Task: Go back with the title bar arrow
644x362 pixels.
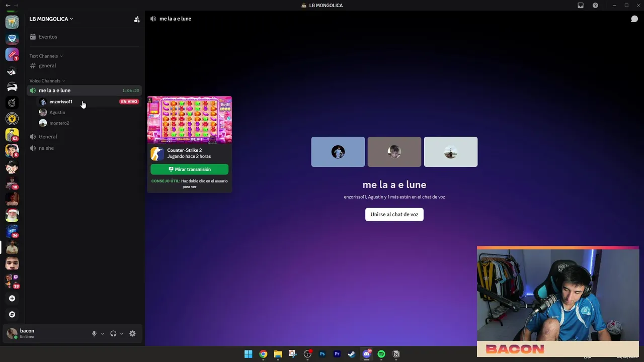Action: 8,6
